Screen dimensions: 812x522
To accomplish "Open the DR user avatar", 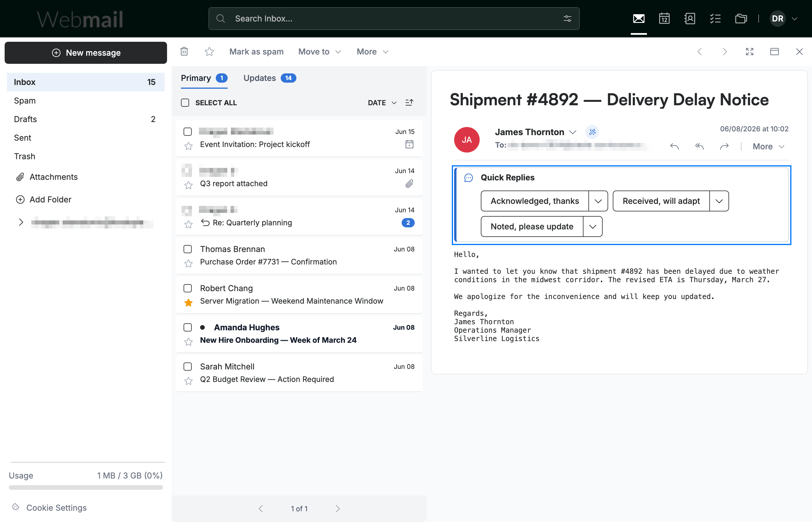I will pos(777,19).
